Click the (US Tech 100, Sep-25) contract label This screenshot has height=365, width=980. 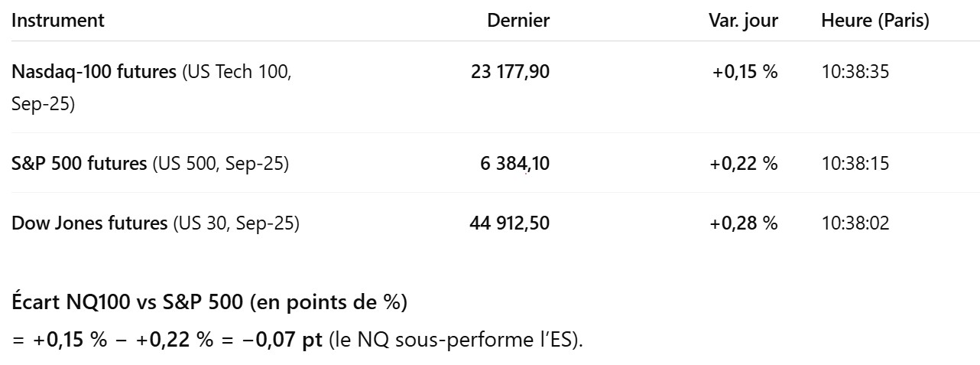(151, 88)
